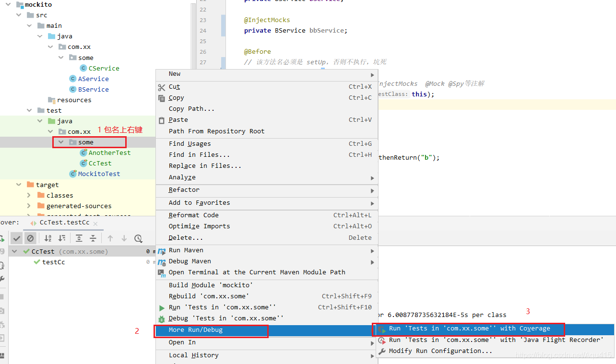Click the green check icon beside testCc
The height and width of the screenshot is (364, 616).
point(37,262)
